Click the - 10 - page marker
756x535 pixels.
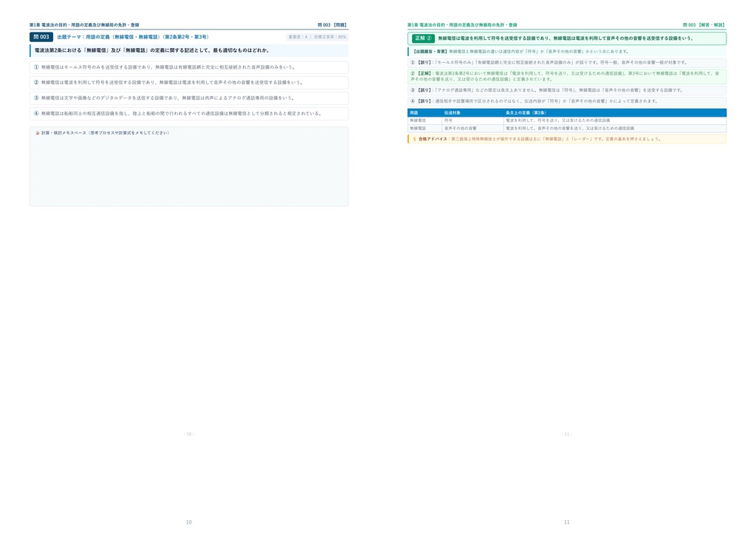(189, 435)
